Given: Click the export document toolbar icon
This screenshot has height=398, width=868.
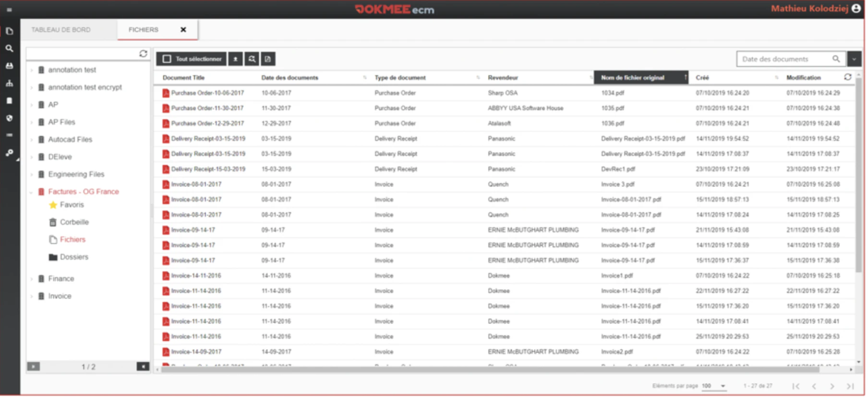Looking at the screenshot, I should click(268, 59).
